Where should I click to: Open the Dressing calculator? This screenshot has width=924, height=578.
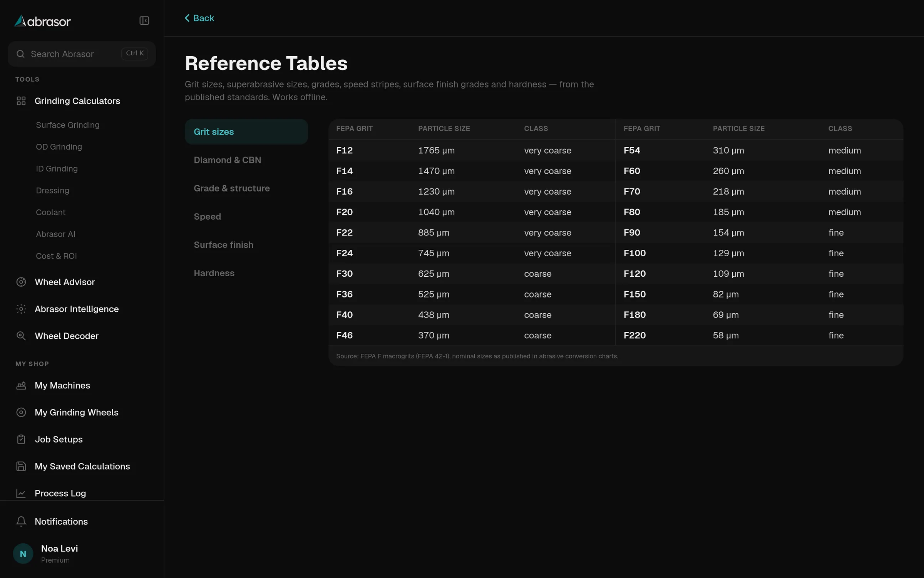click(x=53, y=191)
